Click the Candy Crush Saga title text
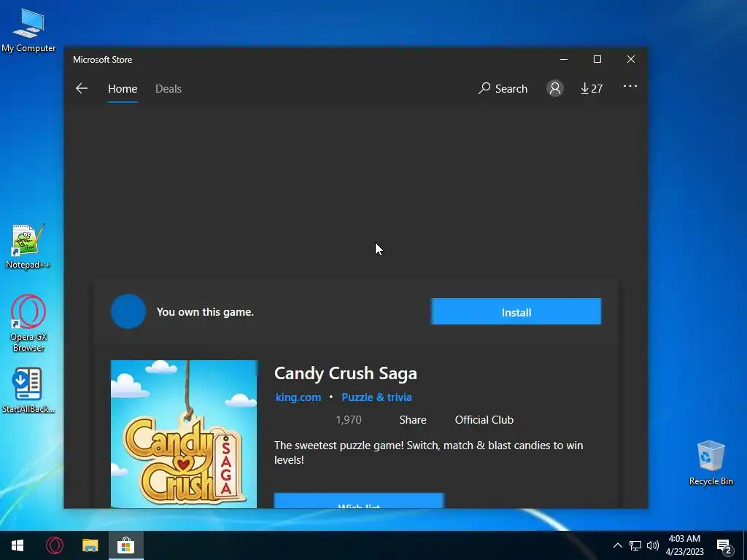747x560 pixels. point(345,373)
